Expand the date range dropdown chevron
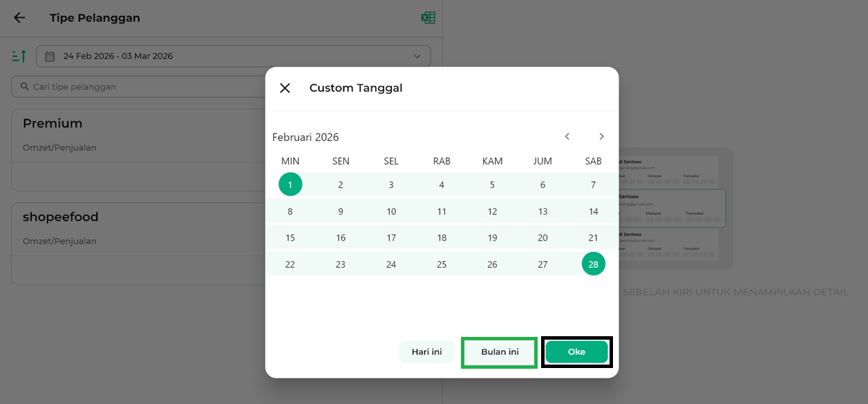The width and height of the screenshot is (868, 404). tap(417, 56)
